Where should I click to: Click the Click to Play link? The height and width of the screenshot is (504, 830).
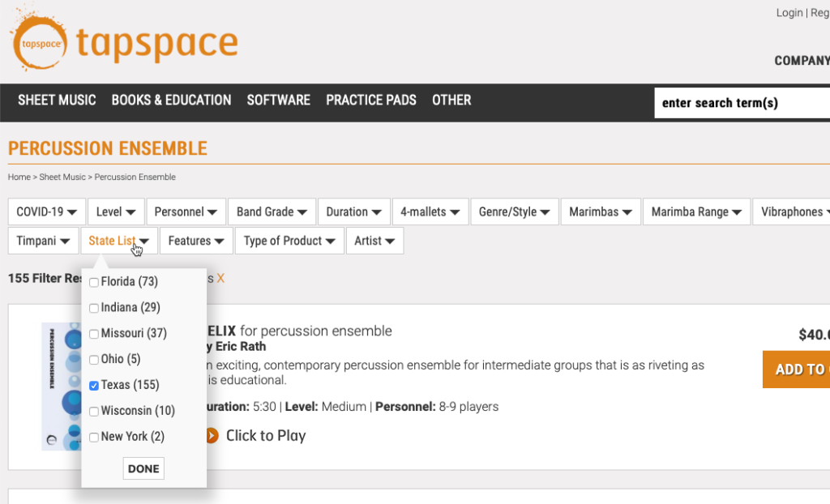point(266,436)
